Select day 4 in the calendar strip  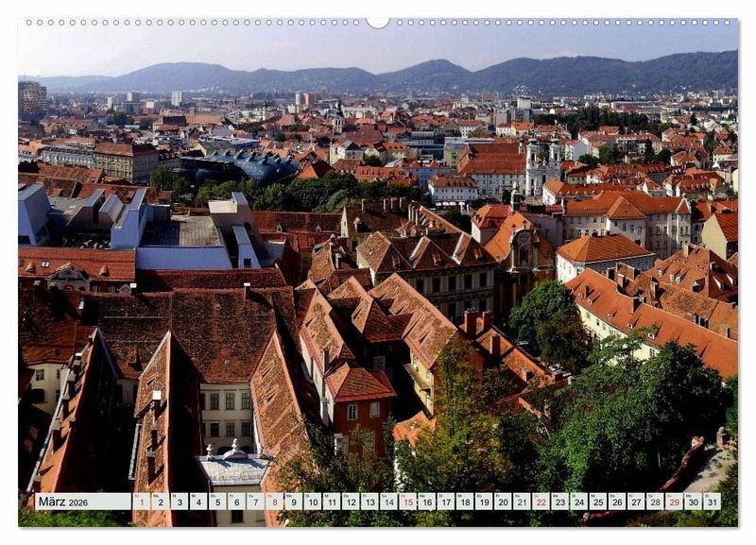pos(198,502)
